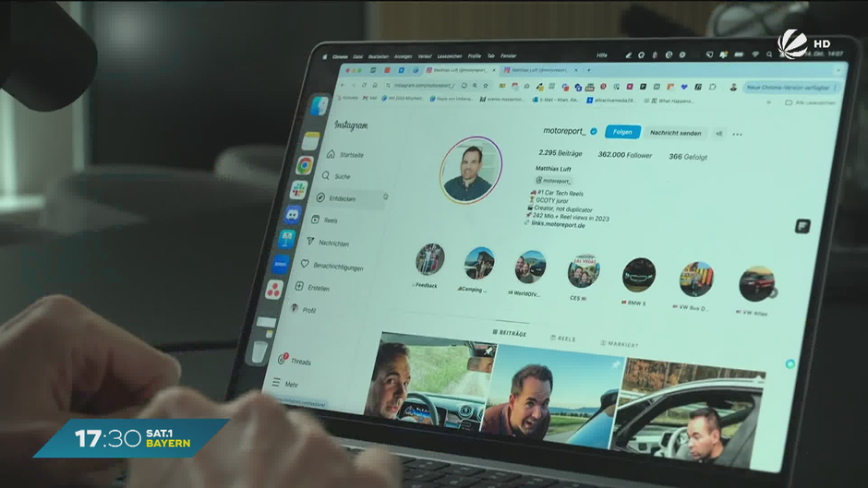Open events-masterton bookmark
Image resolution: width=868 pixels, height=488 pixels.
click(501, 100)
